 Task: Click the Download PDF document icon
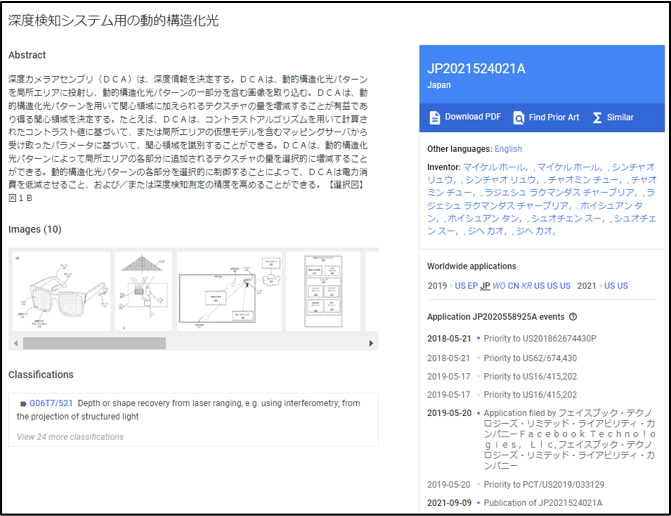pyautogui.click(x=434, y=117)
